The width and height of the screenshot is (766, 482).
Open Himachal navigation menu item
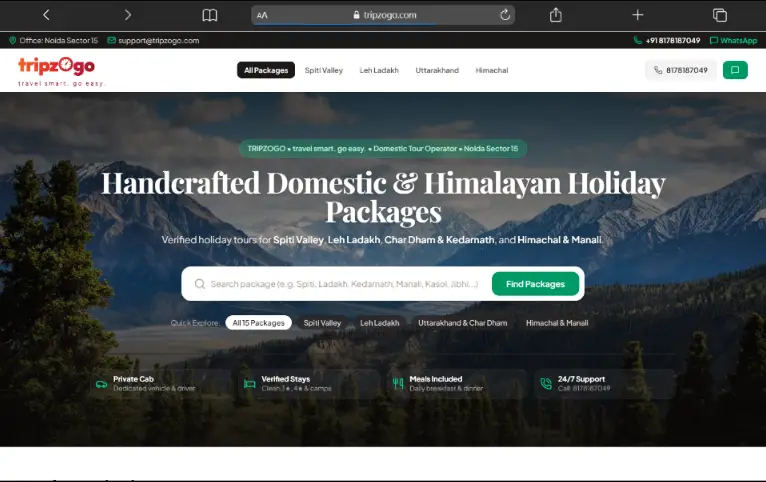[491, 70]
